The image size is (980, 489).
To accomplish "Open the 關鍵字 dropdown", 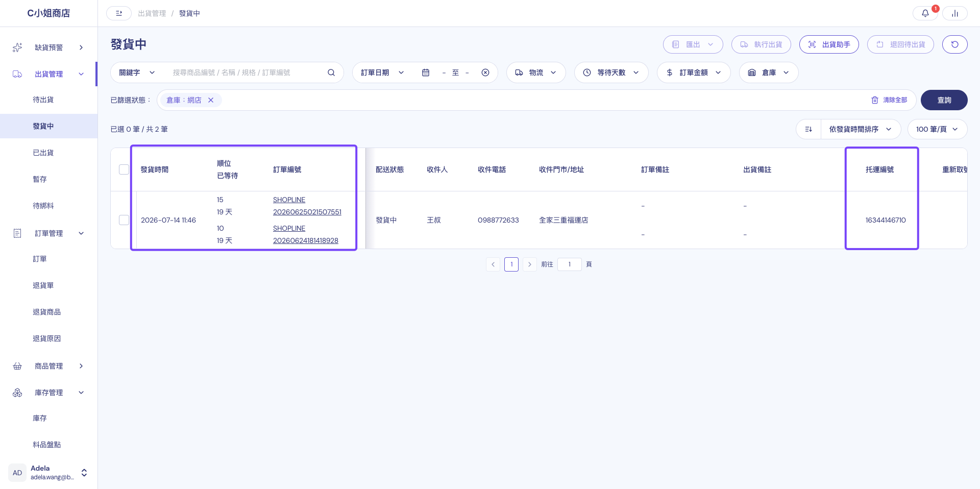I will point(137,72).
